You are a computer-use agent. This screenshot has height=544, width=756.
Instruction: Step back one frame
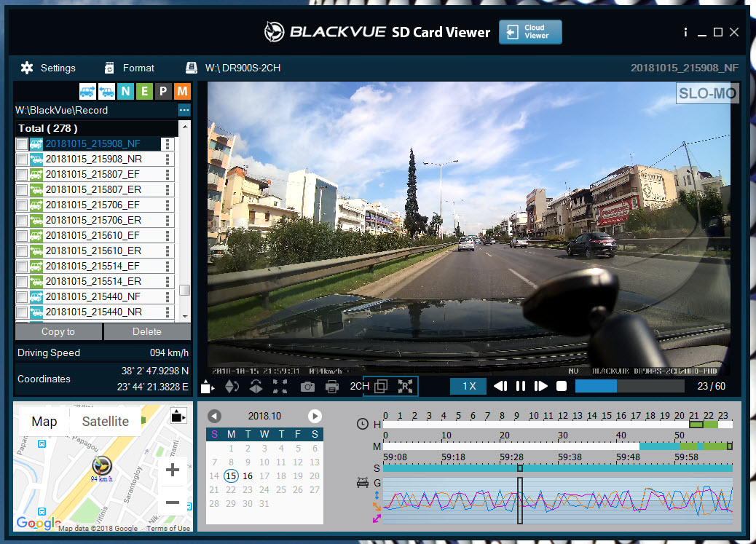pos(500,386)
